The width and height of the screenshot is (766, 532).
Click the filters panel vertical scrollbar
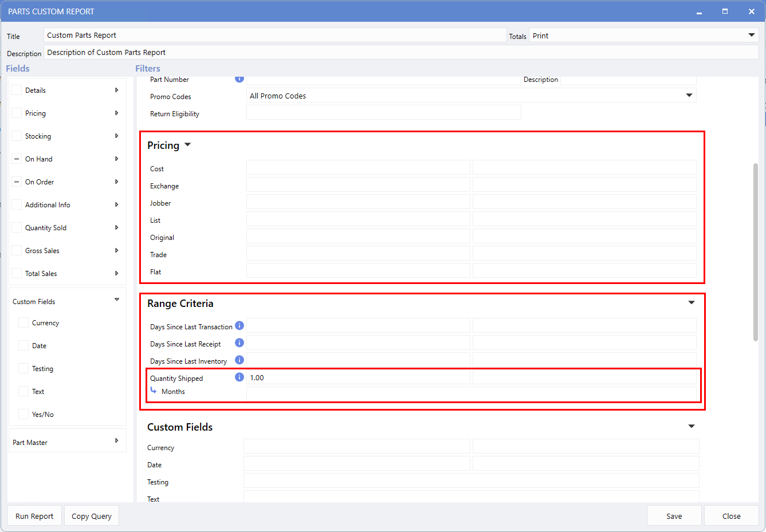[x=756, y=252]
